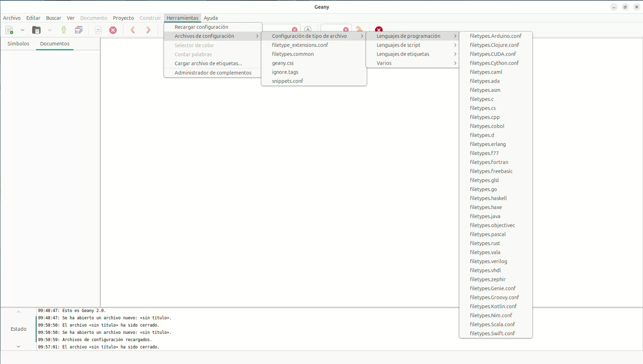Open filetypes.Swift.conf

coord(496,333)
